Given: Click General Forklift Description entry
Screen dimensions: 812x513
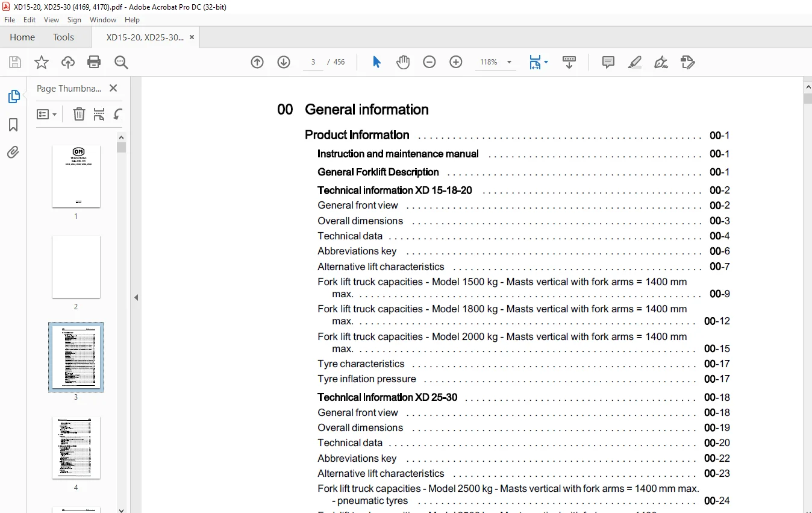Looking at the screenshot, I should tap(523, 172).
